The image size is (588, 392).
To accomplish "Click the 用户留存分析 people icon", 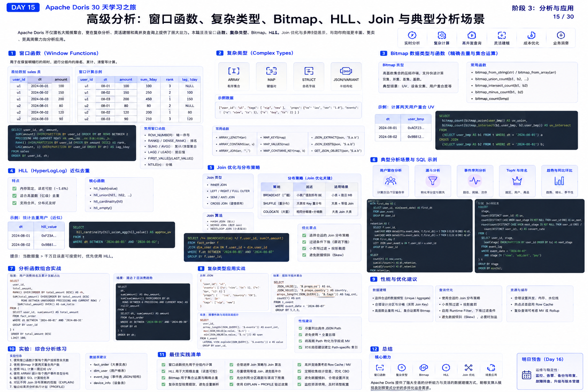I will point(390,181).
